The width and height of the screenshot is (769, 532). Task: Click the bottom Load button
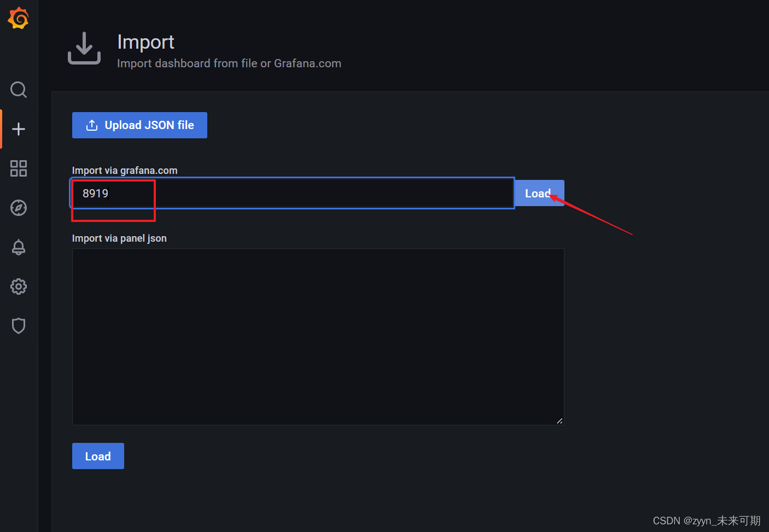pos(98,456)
